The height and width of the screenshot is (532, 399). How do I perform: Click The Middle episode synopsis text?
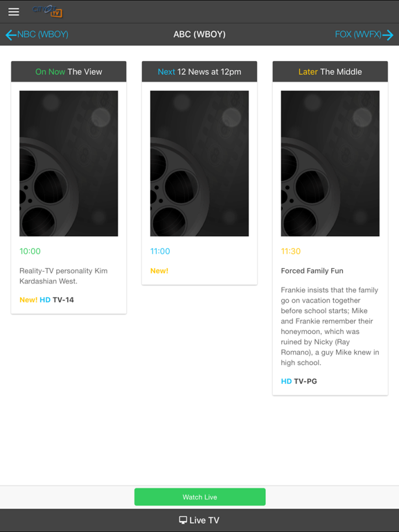330,326
